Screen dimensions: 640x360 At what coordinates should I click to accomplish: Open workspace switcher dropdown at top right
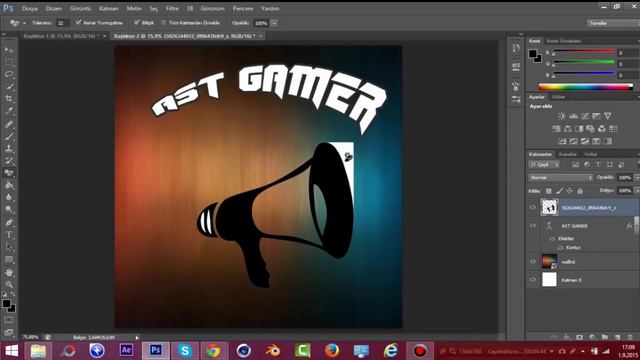pos(613,23)
